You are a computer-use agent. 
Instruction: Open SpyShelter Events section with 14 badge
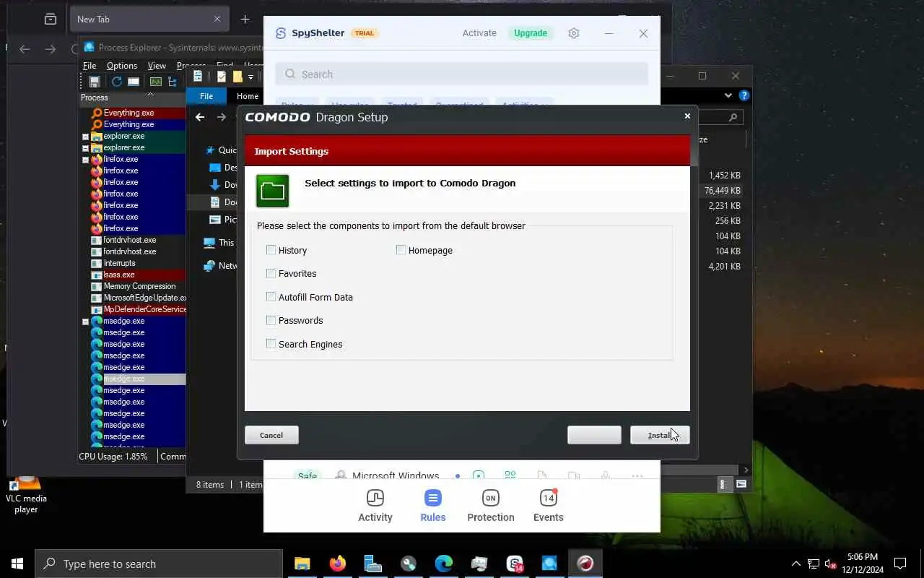[x=549, y=506]
